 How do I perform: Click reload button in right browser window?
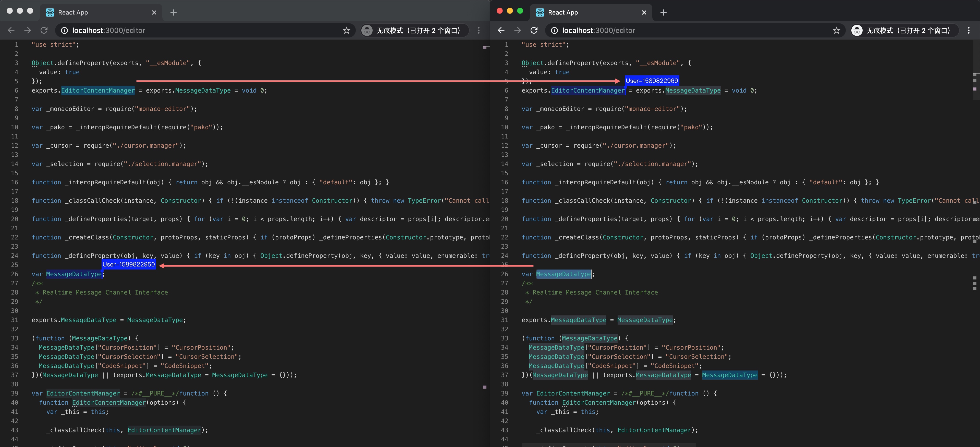pos(534,30)
